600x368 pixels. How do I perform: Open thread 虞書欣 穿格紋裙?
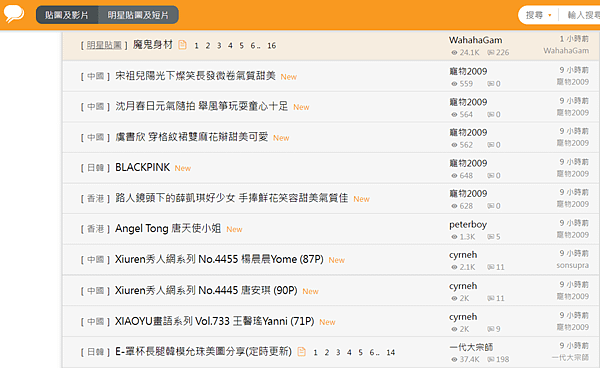click(191, 137)
